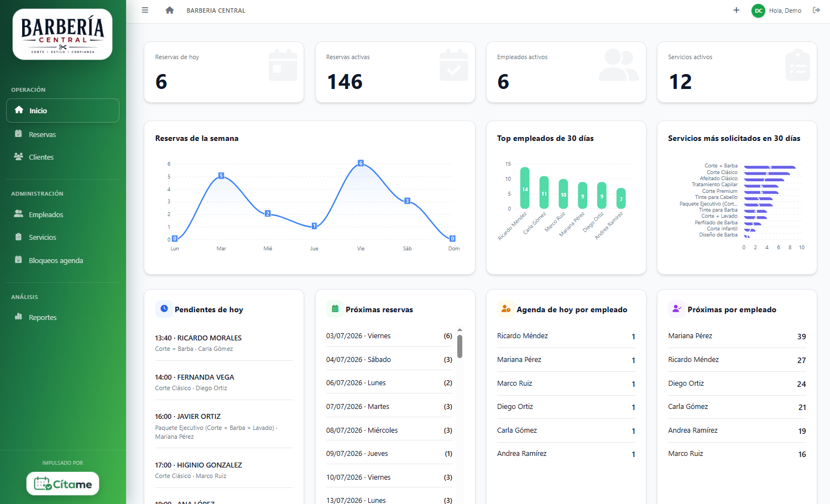The width and height of the screenshot is (830, 504).
Task: Click the Próximas reservas list scrollbar
Action: [460, 346]
